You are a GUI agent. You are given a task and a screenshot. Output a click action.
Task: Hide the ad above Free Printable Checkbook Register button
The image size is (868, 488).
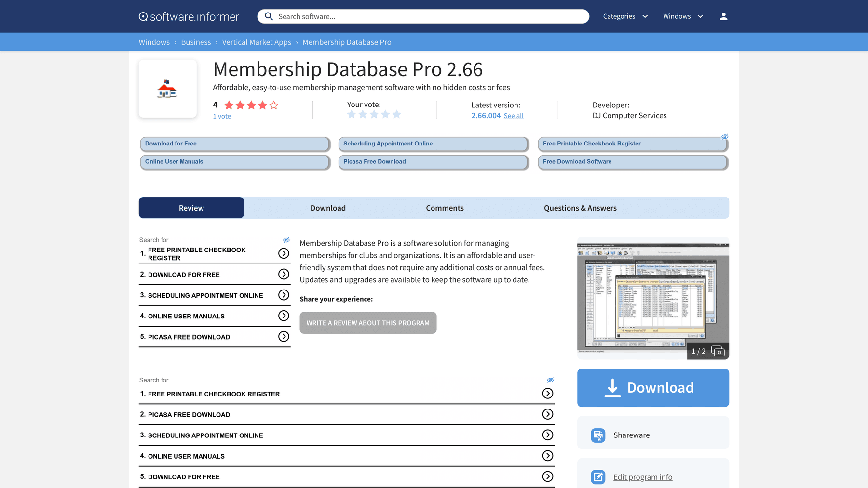pos(724,137)
